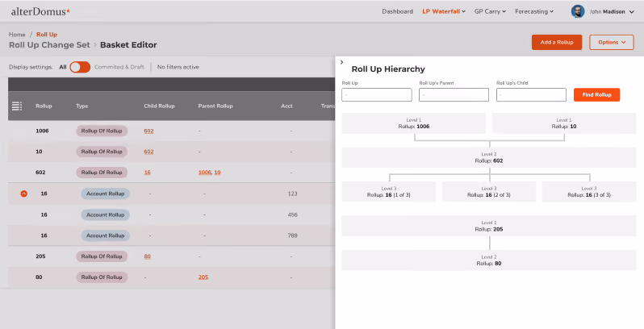Click the No filters active label
The width and height of the screenshot is (644, 329).
(178, 67)
